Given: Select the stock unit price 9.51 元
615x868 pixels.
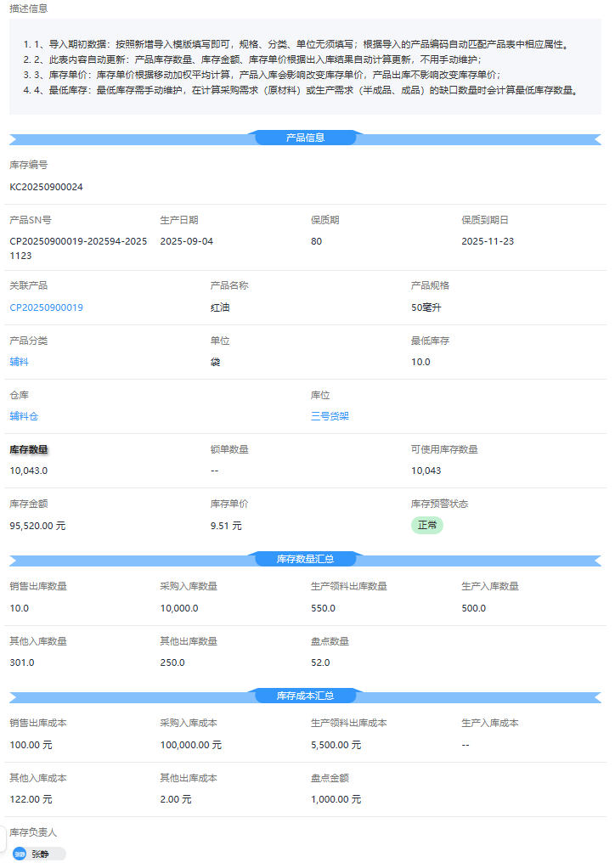Looking at the screenshot, I should [226, 526].
